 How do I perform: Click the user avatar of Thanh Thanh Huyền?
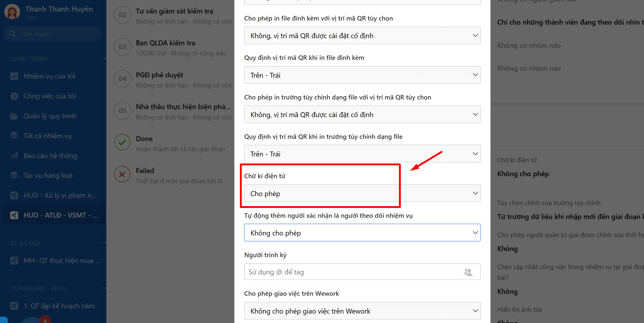pyautogui.click(x=12, y=11)
